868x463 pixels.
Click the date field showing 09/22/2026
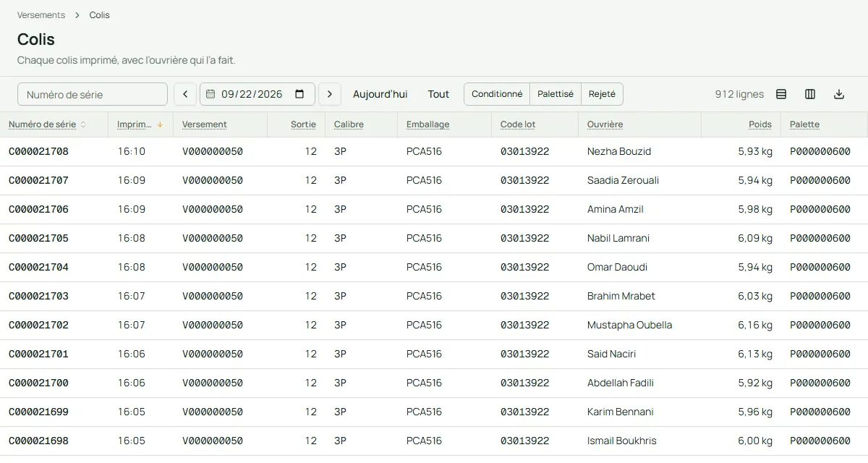pos(258,94)
